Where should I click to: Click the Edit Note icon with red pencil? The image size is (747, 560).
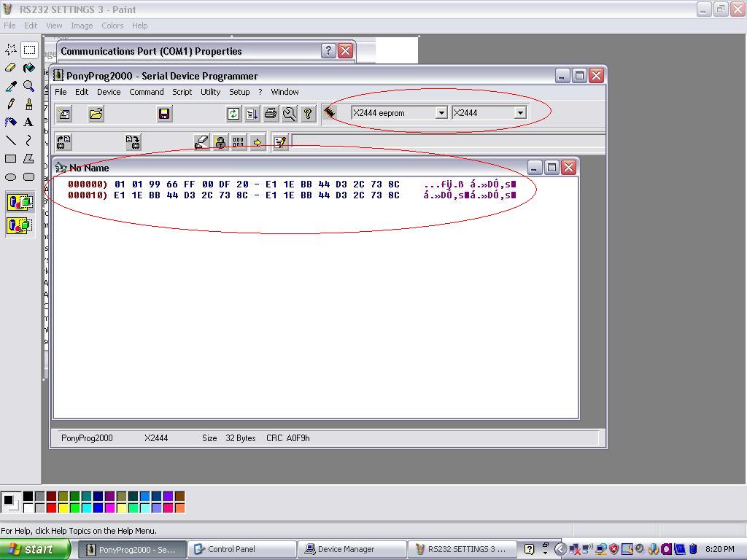pyautogui.click(x=280, y=142)
